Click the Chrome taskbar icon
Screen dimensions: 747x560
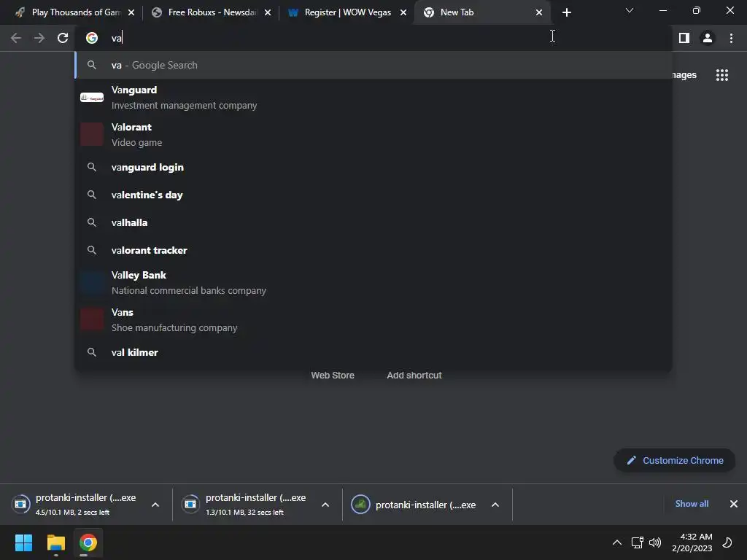pos(88,542)
